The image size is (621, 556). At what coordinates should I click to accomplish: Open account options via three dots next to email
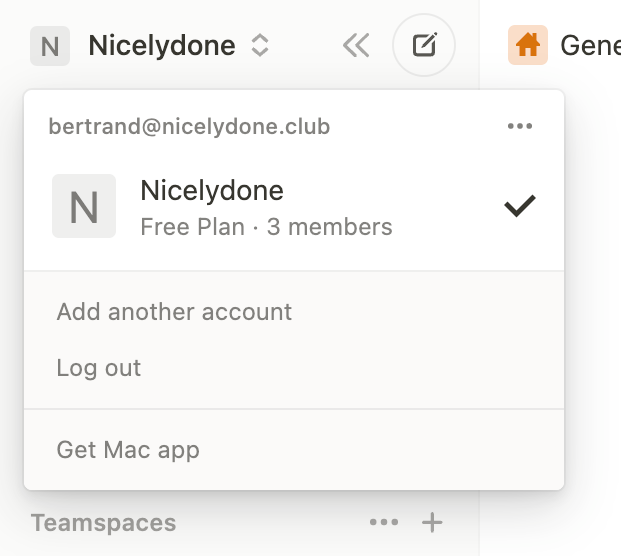pos(520,126)
